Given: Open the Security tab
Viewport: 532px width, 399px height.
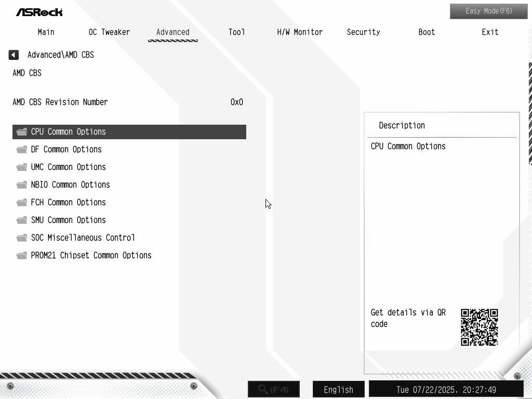Looking at the screenshot, I should coord(363,32).
